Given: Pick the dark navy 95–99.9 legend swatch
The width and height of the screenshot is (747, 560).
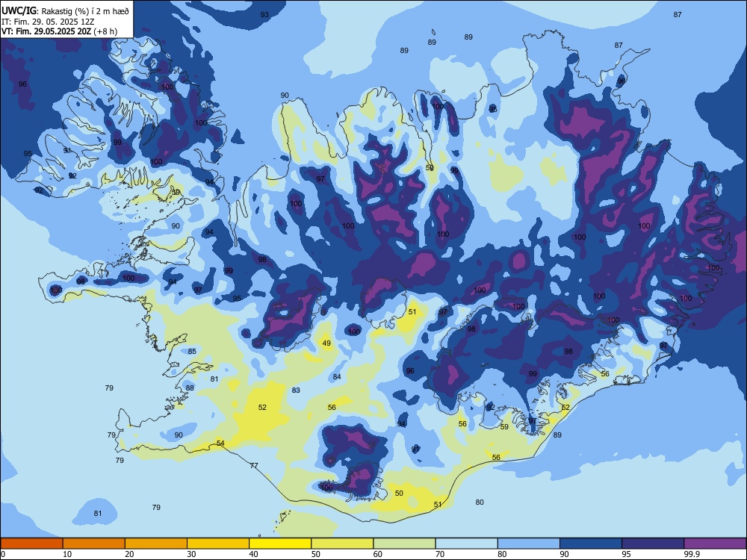Looking at the screenshot, I should [x=653, y=544].
